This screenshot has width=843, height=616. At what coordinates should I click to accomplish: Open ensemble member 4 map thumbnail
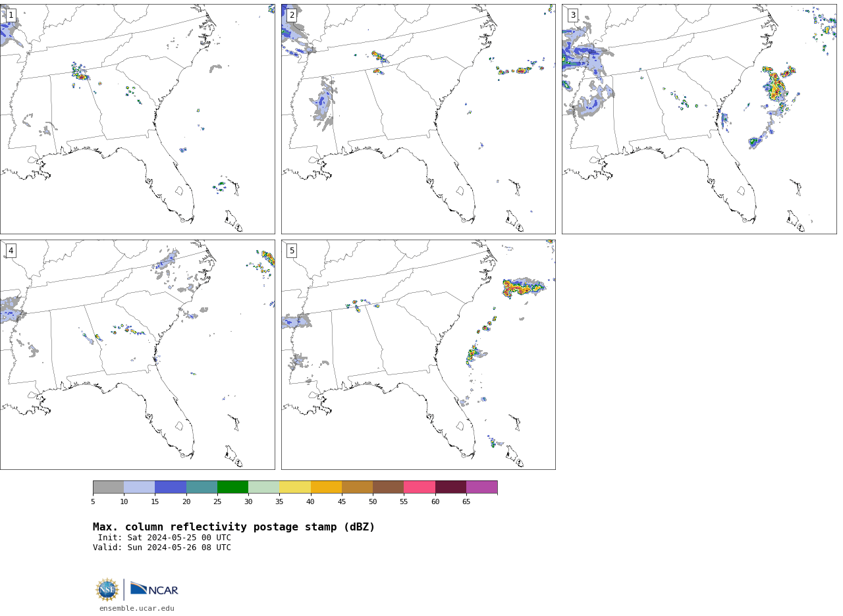click(x=137, y=355)
